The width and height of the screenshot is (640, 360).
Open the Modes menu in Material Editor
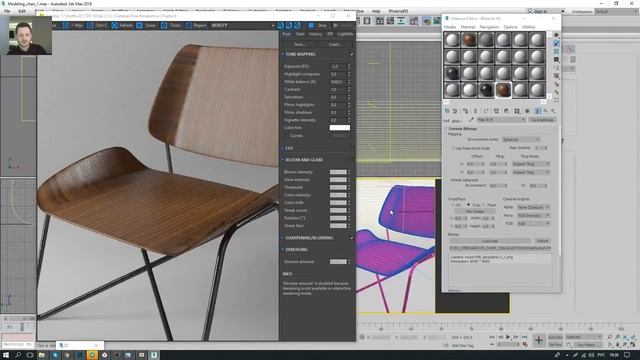tap(450, 27)
